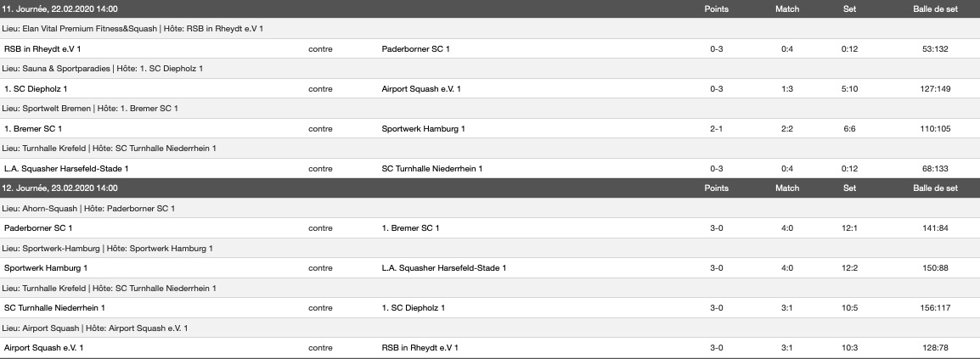Click 1. Bremer SC 1 away team, 12. Journée

click(411, 228)
